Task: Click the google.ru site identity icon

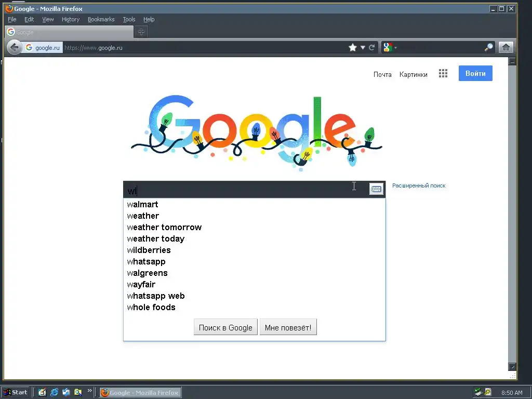Action: point(43,47)
